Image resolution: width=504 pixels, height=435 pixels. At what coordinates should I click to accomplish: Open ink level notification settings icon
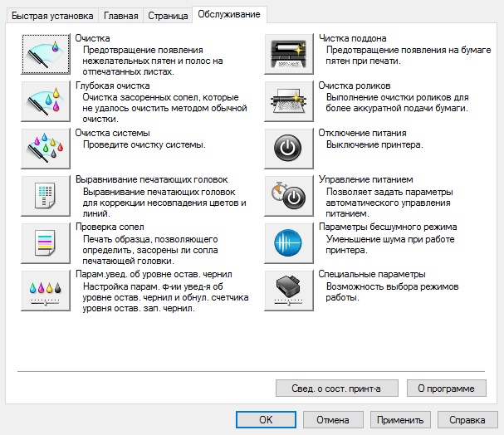[x=46, y=291]
